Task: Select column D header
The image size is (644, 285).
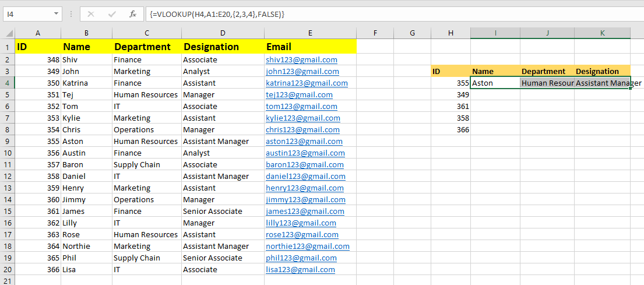Action: [x=222, y=33]
